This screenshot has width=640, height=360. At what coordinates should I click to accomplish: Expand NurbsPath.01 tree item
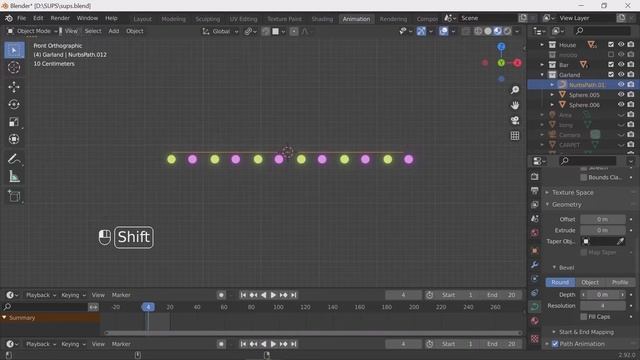coord(552,85)
